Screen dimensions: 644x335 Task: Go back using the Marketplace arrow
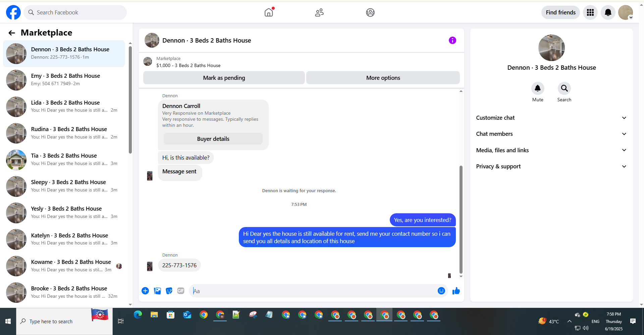click(12, 33)
